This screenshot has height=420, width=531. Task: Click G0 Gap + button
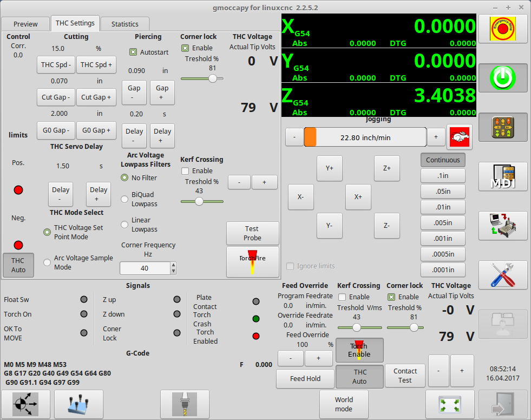tap(96, 130)
